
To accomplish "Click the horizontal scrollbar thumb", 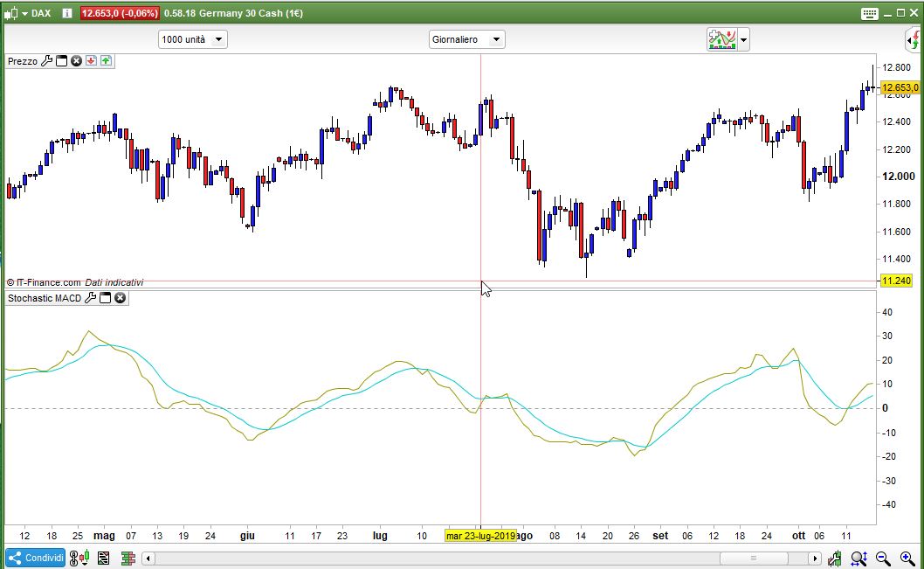I will point(753,558).
